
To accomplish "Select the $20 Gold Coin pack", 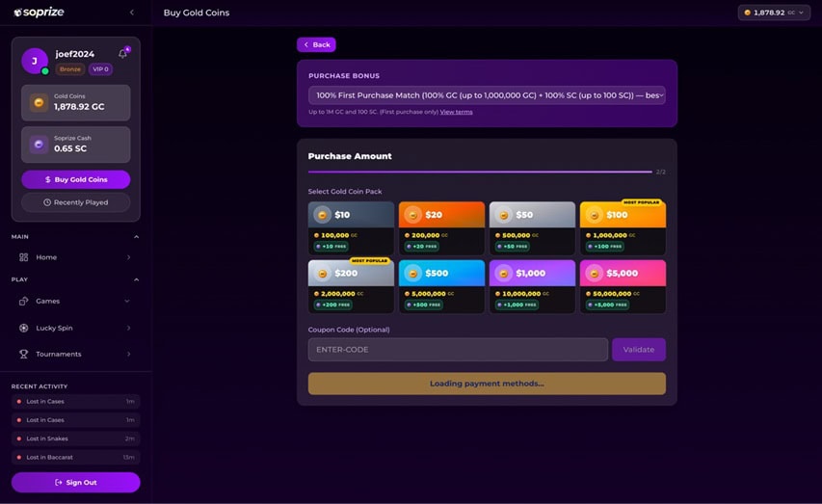I will click(442, 228).
